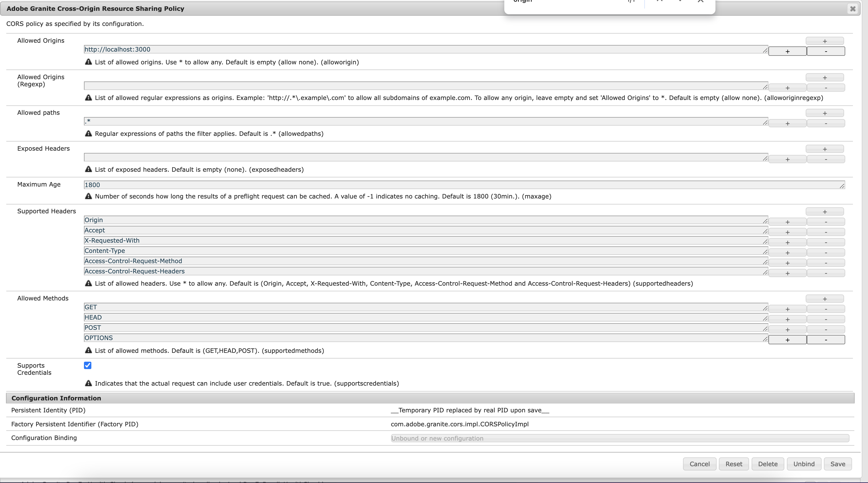
Task: Add a new Exposed Headers entry
Action: tap(824, 149)
